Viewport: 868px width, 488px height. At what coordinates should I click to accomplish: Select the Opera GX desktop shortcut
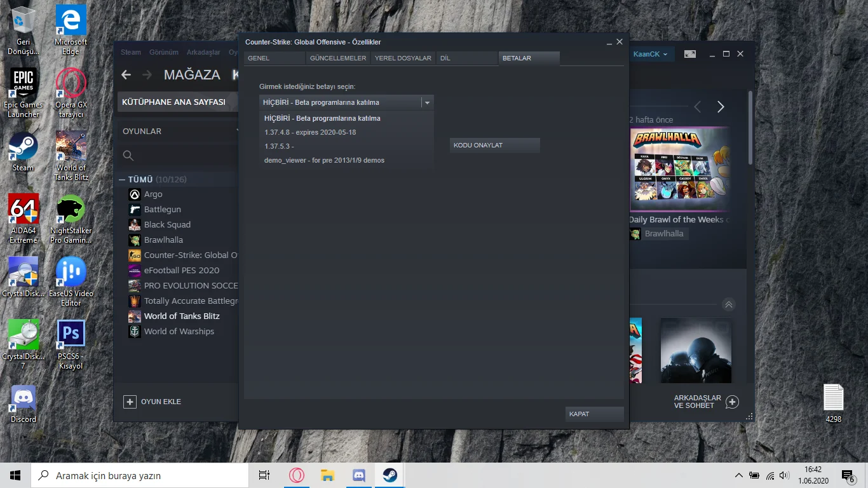(71, 93)
